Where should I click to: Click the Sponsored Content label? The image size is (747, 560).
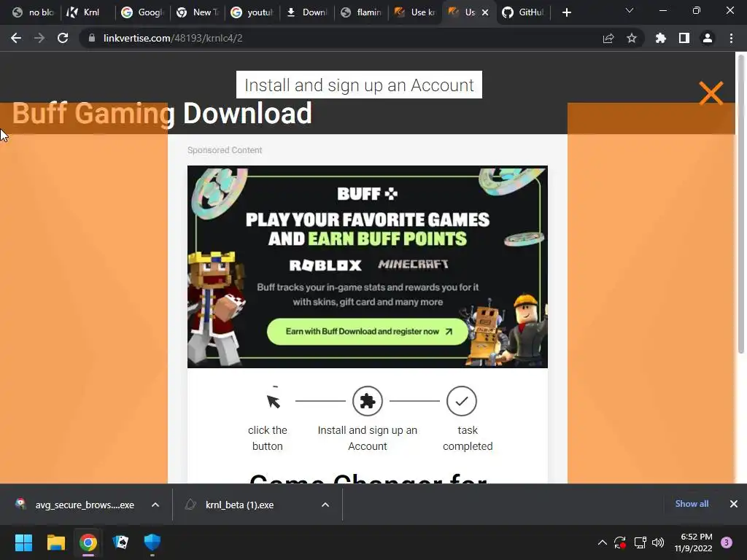tap(225, 150)
